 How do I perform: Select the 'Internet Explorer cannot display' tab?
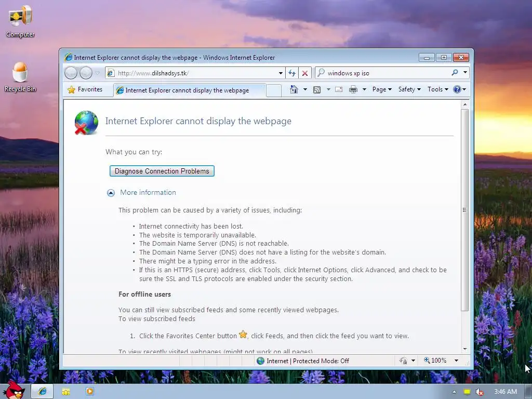coord(189,90)
